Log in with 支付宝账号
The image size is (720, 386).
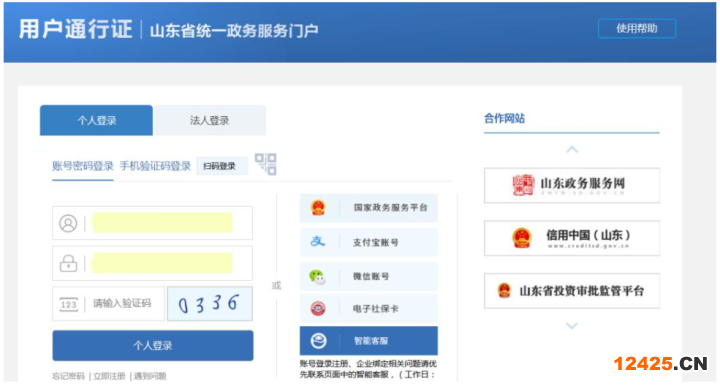[x=369, y=242]
